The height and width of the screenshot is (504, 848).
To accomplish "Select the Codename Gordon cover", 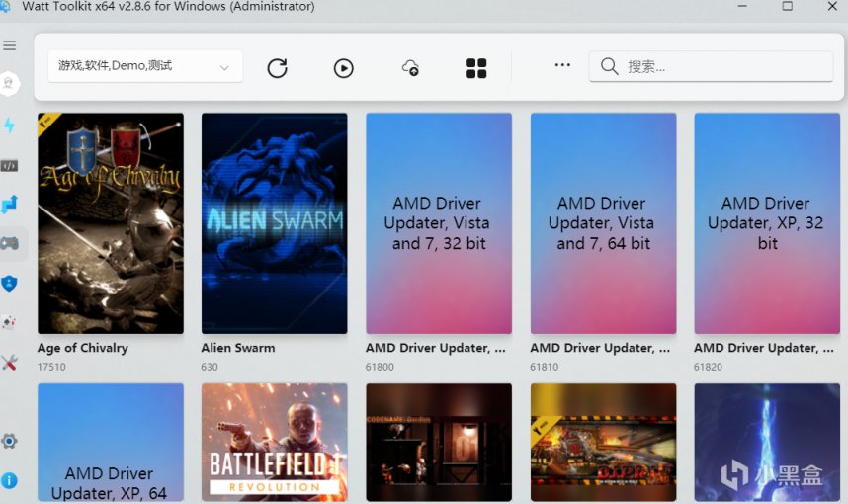I will [439, 443].
